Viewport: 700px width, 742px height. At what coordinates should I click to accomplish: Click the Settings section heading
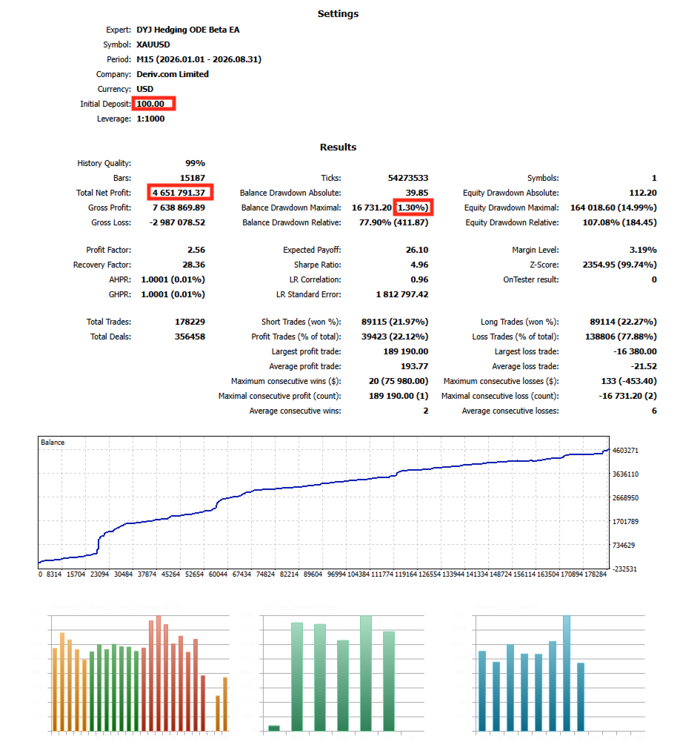(x=338, y=14)
